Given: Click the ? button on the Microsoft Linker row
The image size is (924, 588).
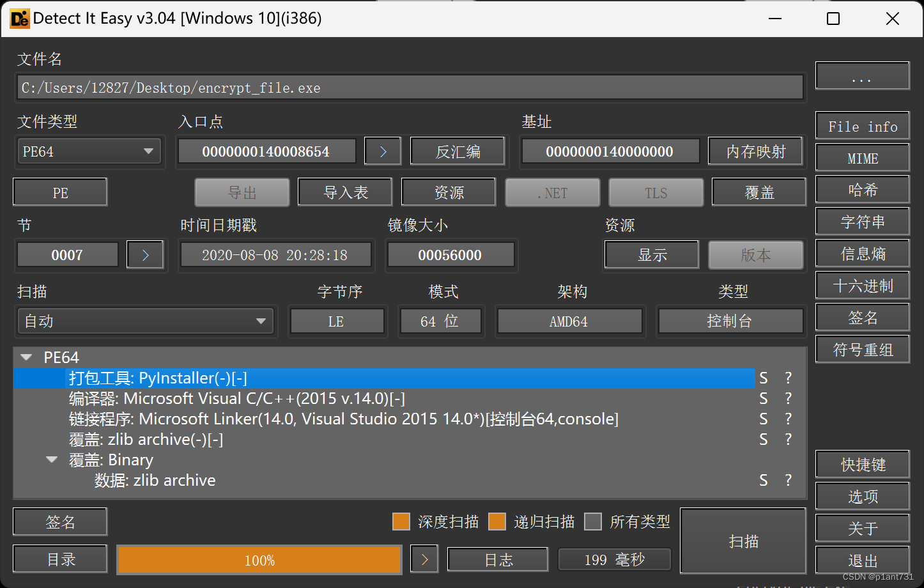Looking at the screenshot, I should (x=788, y=419).
